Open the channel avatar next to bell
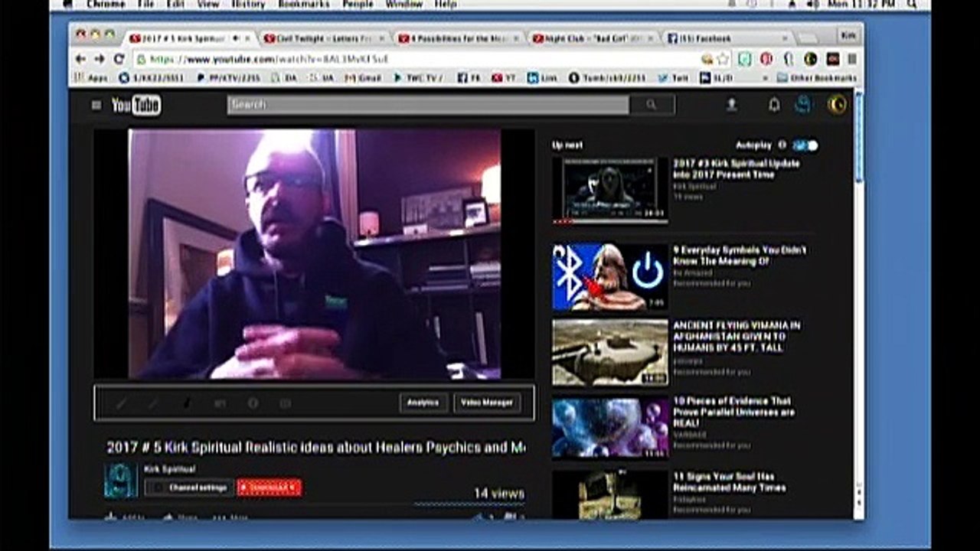This screenshot has width=980, height=551. pos(802,105)
